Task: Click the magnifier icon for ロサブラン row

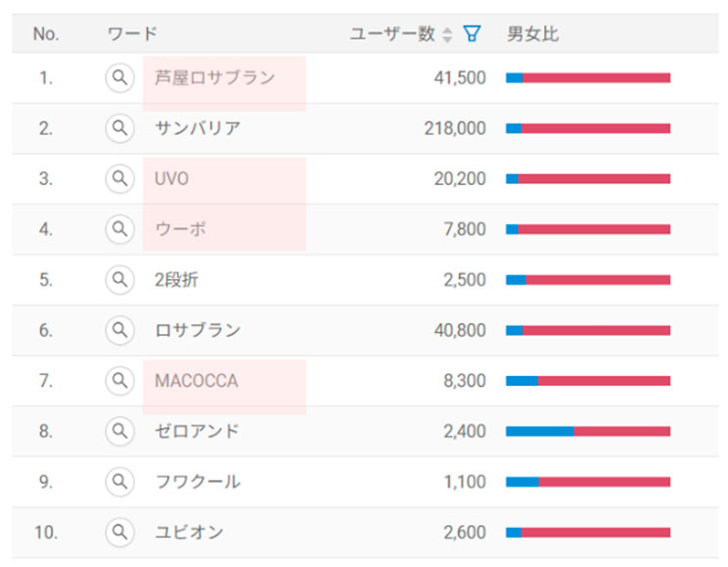Action: tap(119, 330)
